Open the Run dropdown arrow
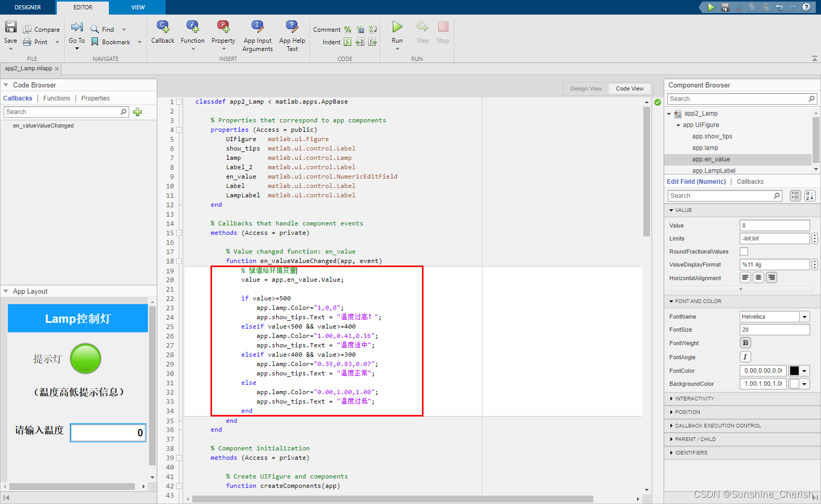This screenshot has width=821, height=504. 397,49
